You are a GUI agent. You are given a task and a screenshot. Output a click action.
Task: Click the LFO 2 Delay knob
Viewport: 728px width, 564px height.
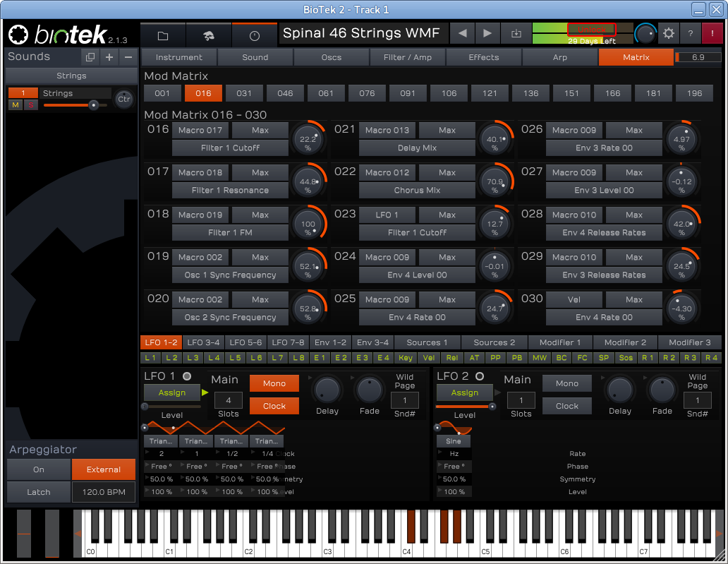[620, 390]
